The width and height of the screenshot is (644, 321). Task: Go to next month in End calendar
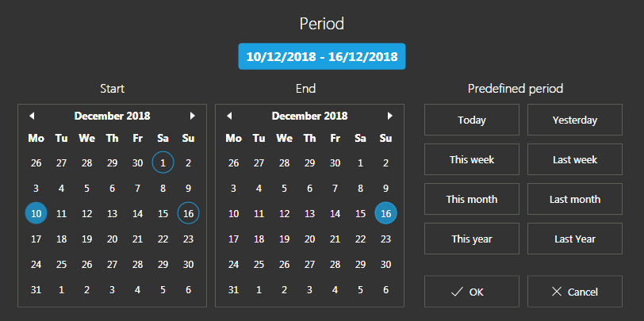[x=389, y=116]
